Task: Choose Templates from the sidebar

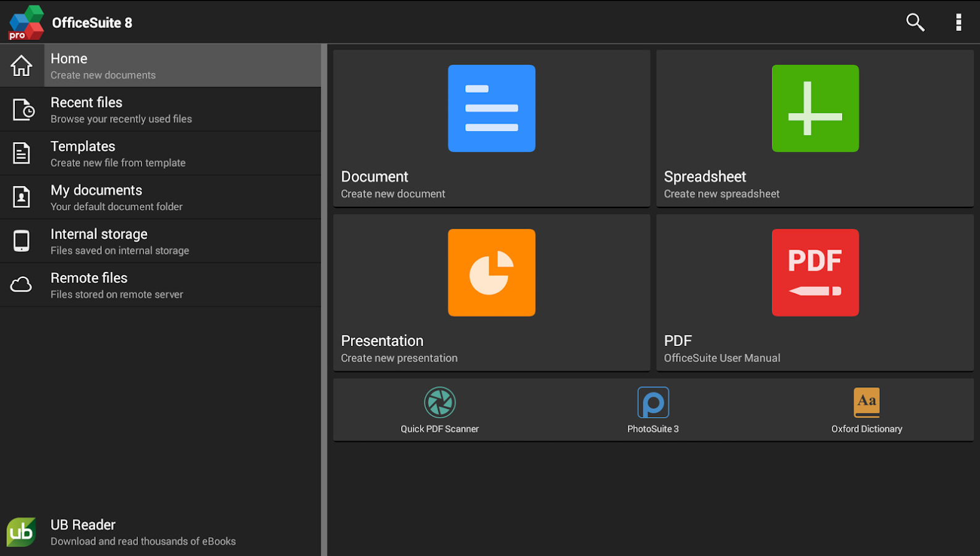Action: [x=161, y=153]
